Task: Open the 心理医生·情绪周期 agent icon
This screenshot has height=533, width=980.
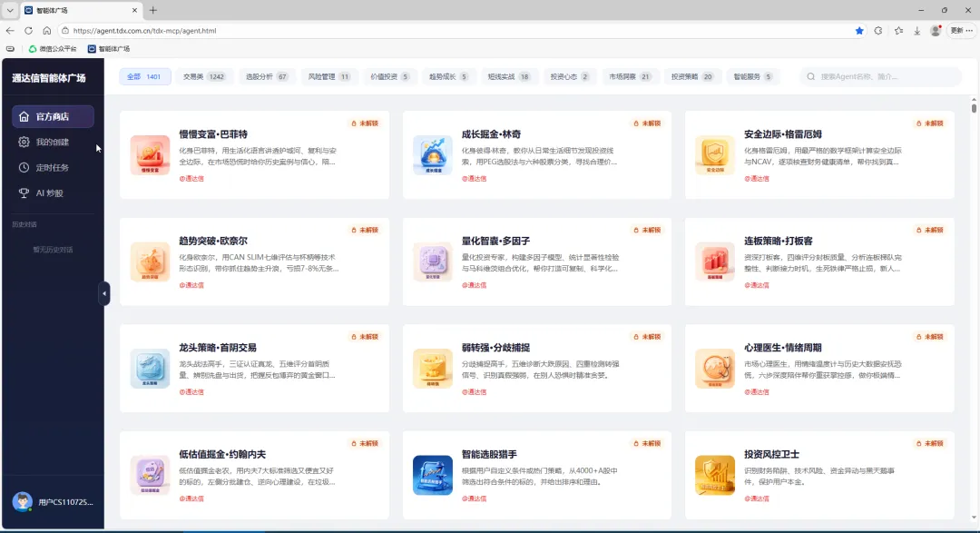Action: (x=715, y=369)
